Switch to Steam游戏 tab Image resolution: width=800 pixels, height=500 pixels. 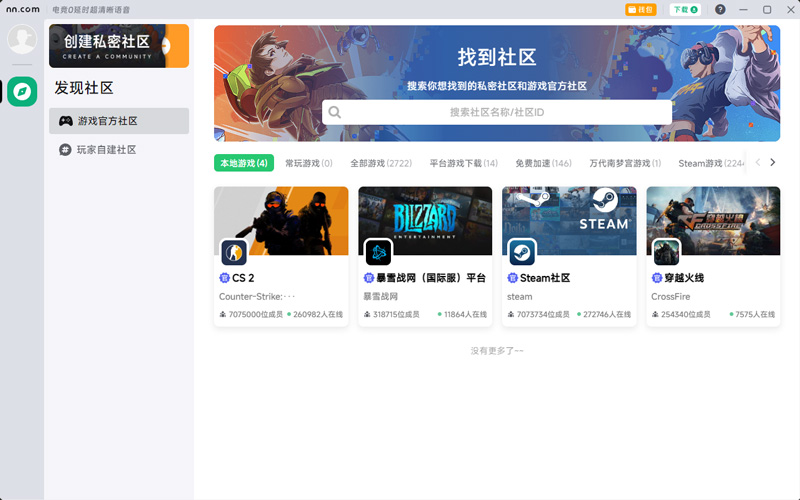tap(711, 163)
